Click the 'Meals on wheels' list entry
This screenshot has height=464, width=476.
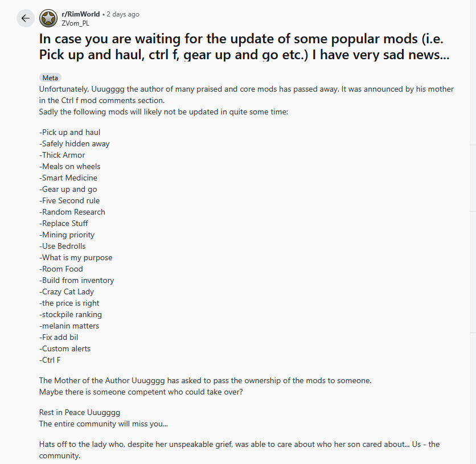[x=70, y=166]
